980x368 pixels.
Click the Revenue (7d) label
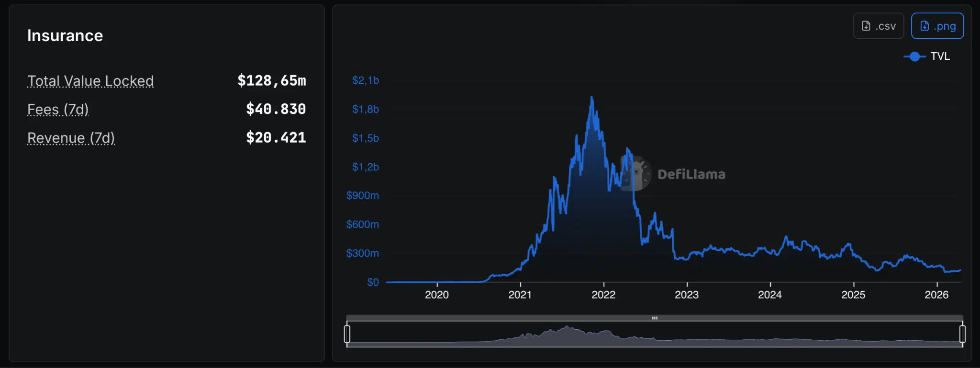coord(71,138)
